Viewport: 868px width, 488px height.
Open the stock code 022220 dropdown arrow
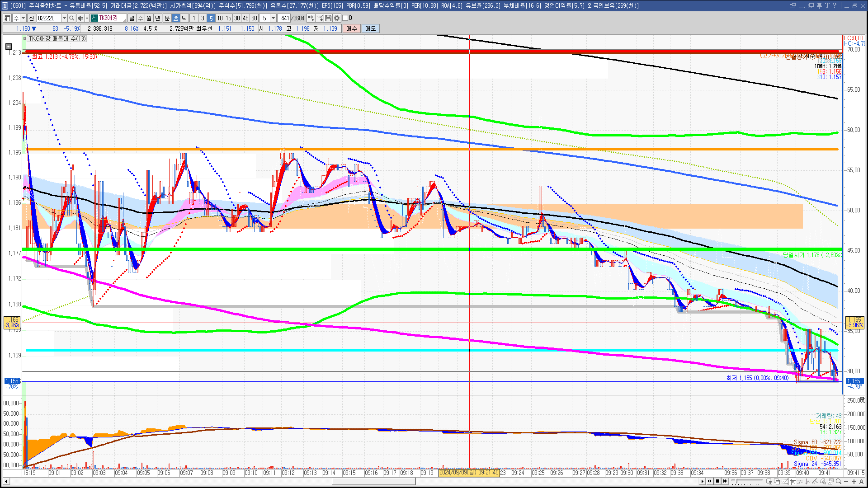coord(64,18)
